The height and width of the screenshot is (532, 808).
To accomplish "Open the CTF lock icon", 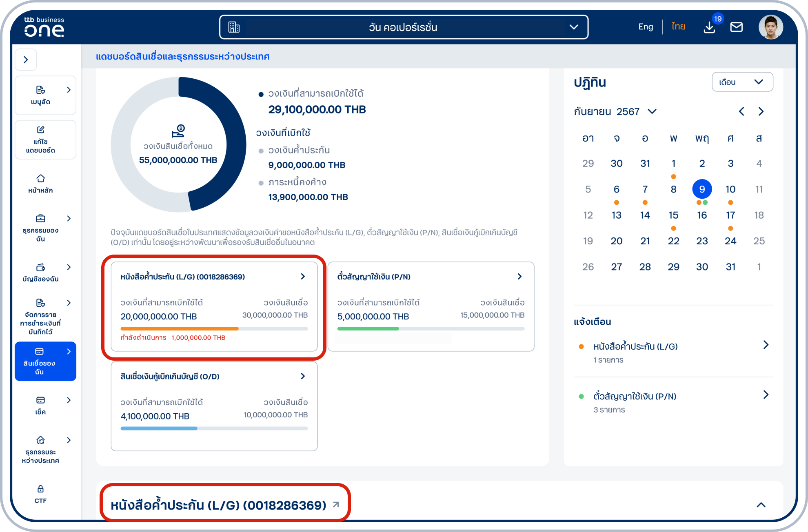I will click(x=40, y=489).
